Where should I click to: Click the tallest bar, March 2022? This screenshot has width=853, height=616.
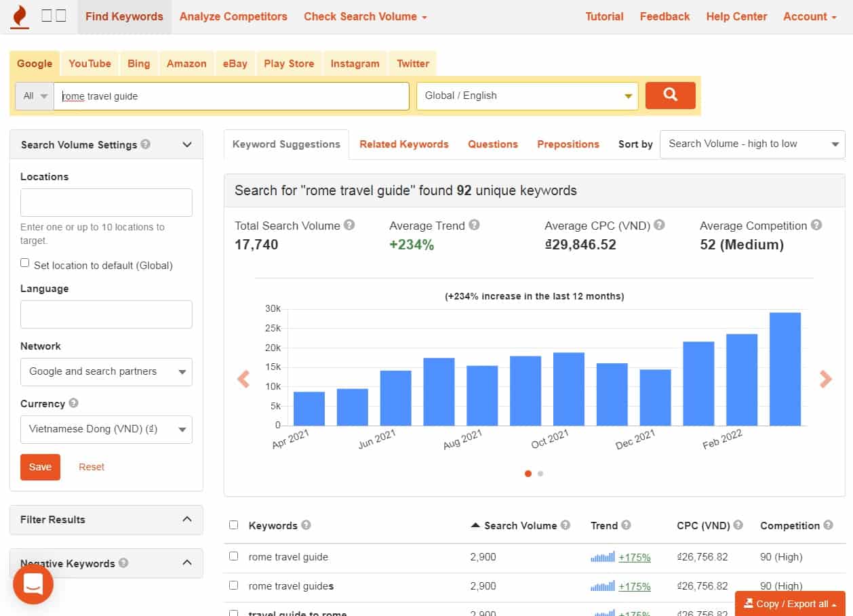pos(785,369)
